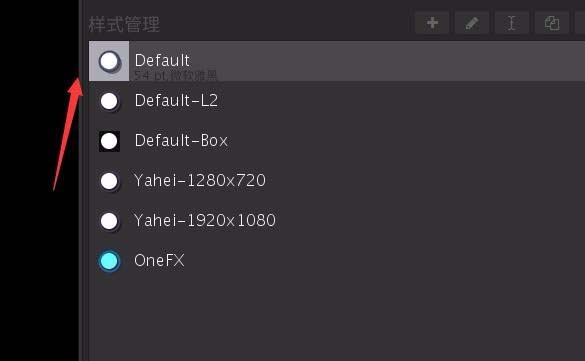
Task: Choose the Default-Box style name
Action: click(x=181, y=141)
